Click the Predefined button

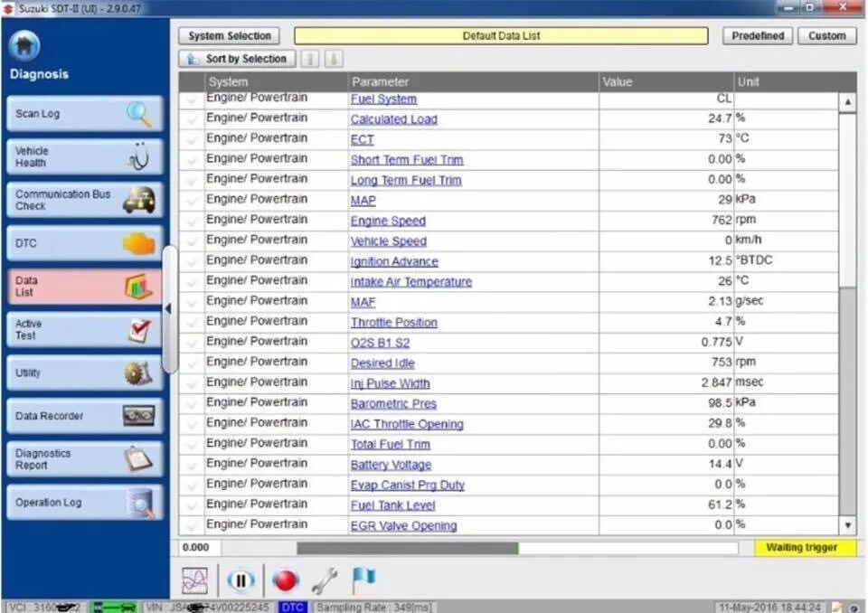point(758,36)
